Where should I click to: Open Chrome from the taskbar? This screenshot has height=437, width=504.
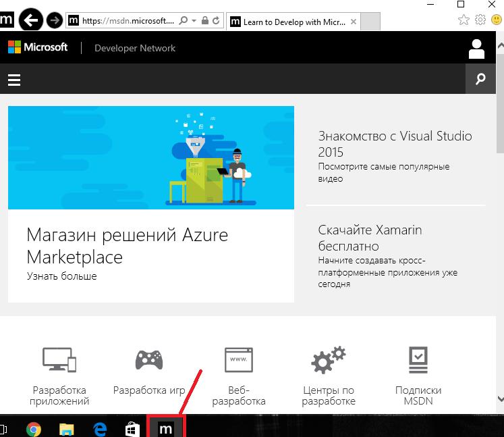click(34, 430)
